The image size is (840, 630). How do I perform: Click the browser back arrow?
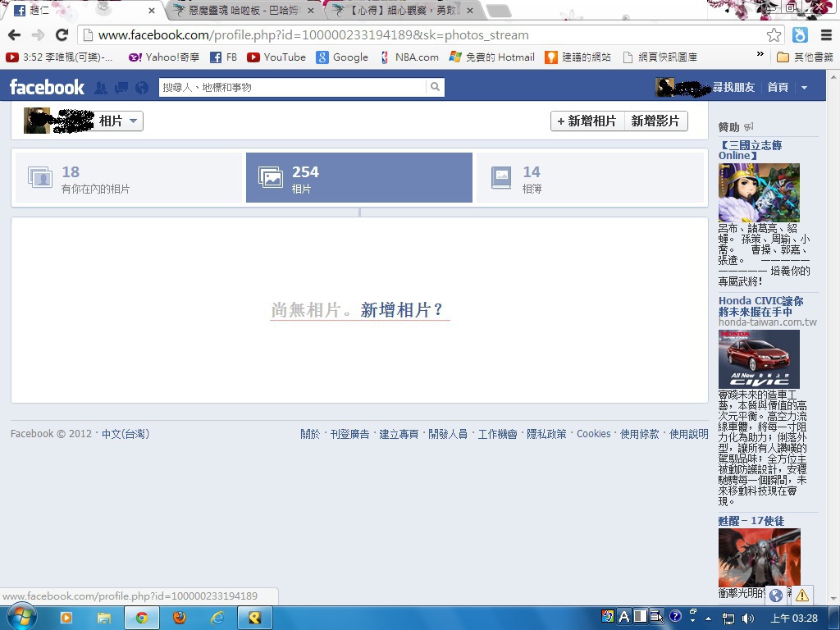pos(15,35)
